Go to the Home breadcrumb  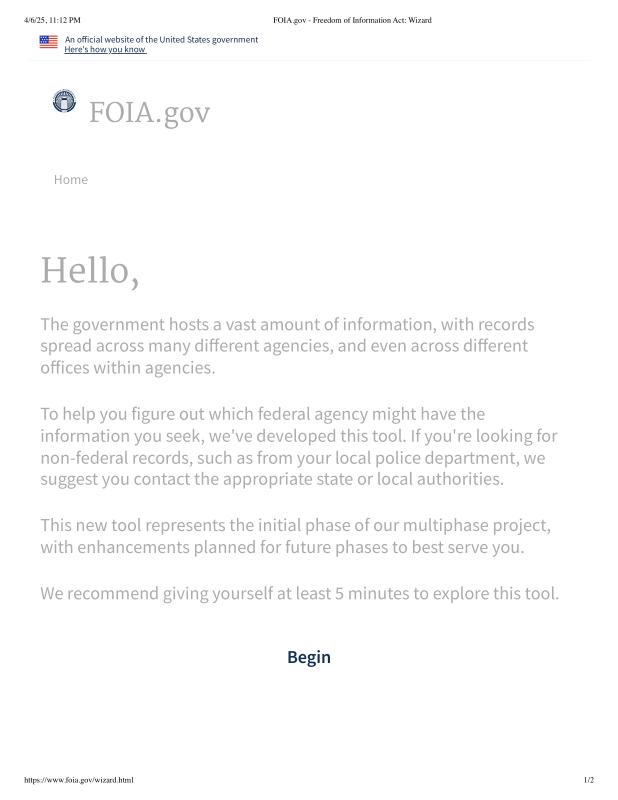click(71, 179)
